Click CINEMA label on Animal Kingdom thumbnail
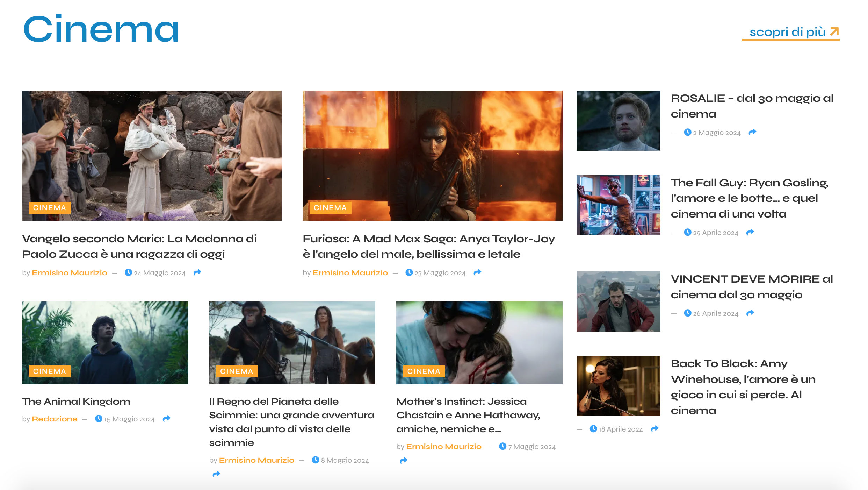868x490 pixels. pos(49,371)
